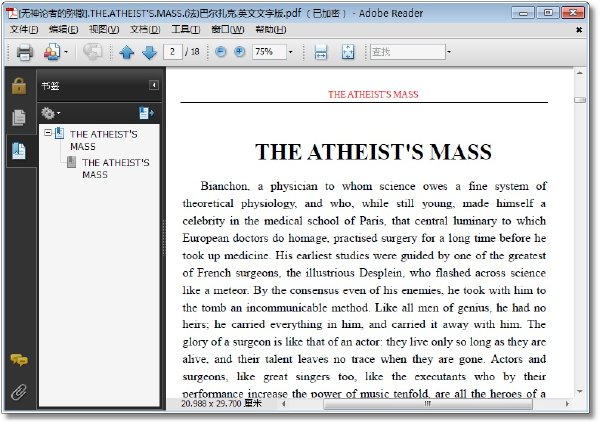Screen dimensions: 600x424
Task: Open the bookmarks options gear menu
Action: tap(51, 113)
